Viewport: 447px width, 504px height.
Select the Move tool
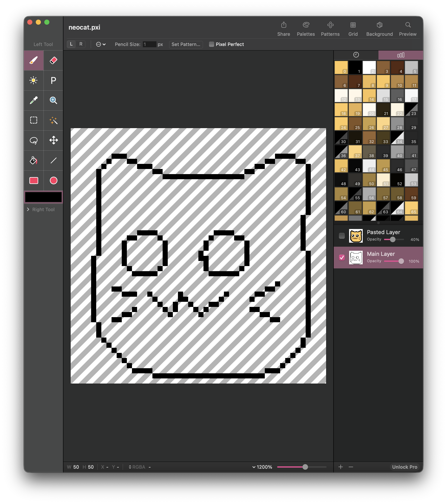click(x=53, y=140)
